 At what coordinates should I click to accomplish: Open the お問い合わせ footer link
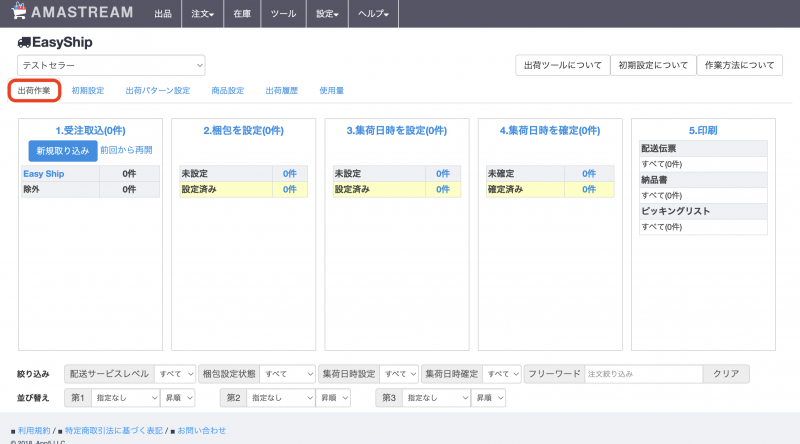202,431
